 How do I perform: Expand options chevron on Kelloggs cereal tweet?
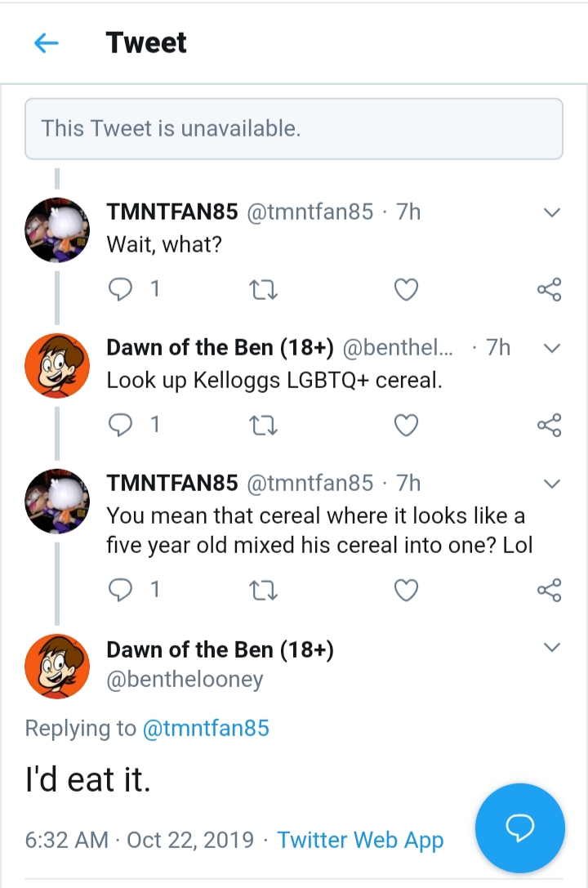coord(551,348)
